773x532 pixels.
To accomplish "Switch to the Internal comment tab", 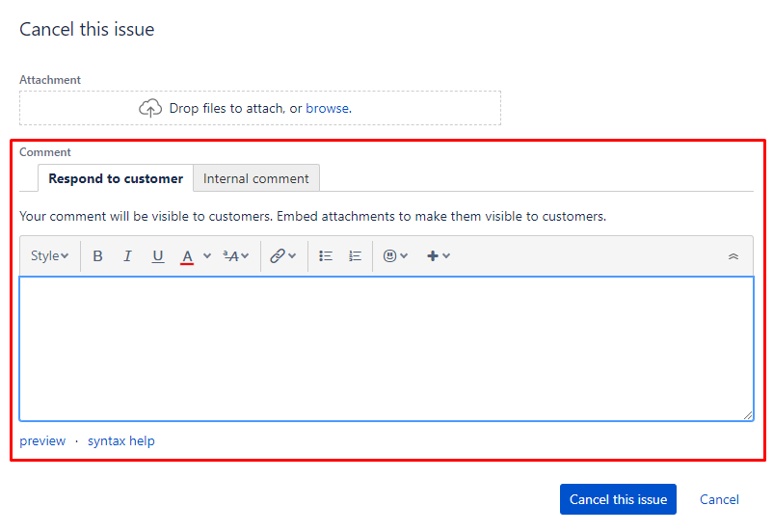I will point(255,178).
